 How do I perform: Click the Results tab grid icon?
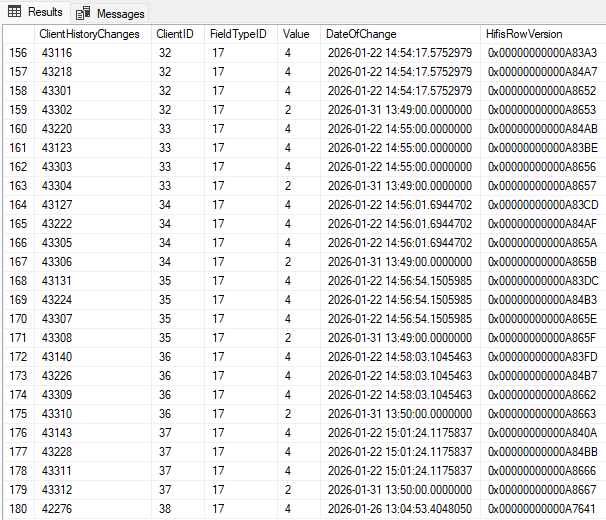tap(15, 12)
